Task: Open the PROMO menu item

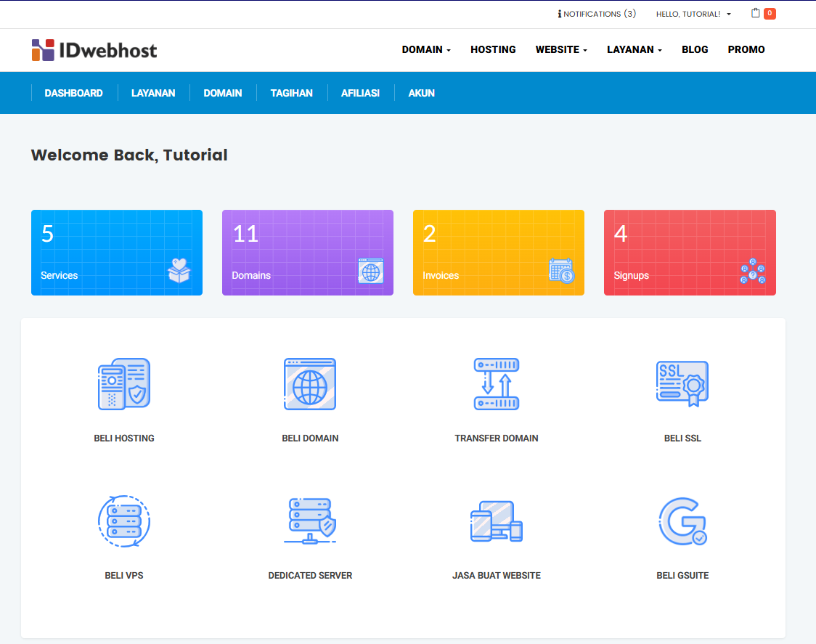Action: (x=746, y=49)
